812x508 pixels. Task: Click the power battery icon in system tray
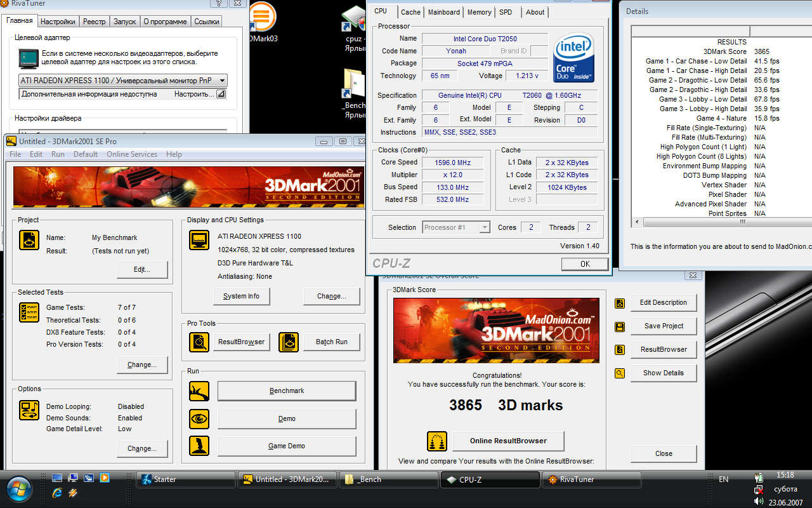pos(758,478)
